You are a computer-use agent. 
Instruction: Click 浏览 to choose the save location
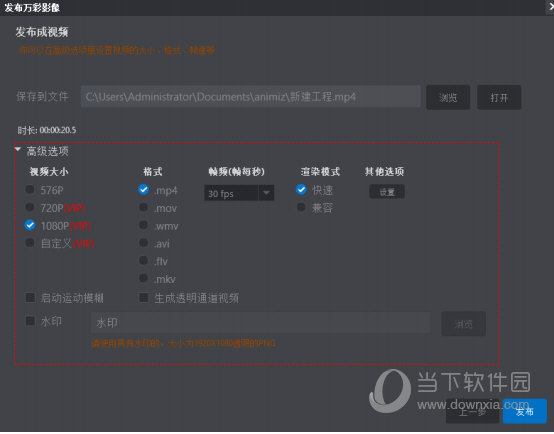point(448,97)
